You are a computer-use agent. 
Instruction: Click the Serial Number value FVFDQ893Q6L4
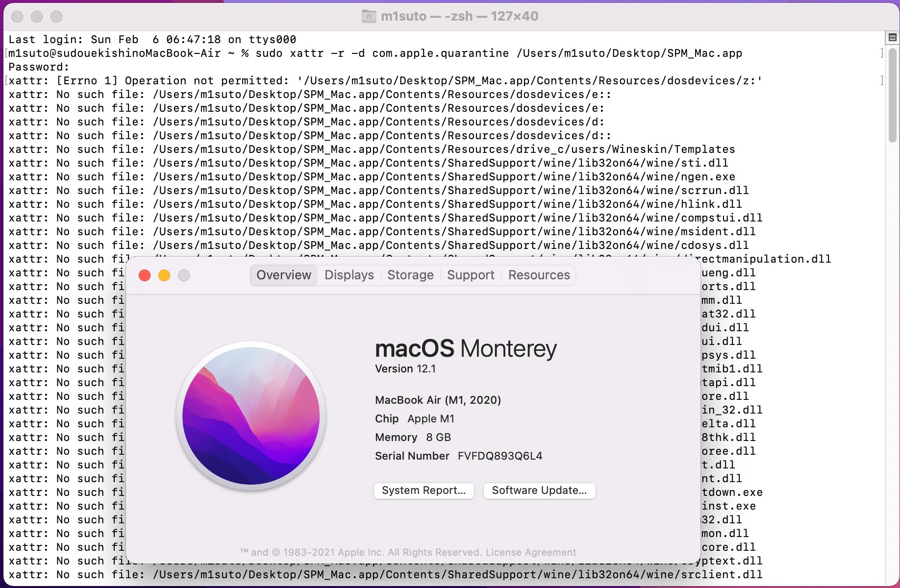[500, 456]
